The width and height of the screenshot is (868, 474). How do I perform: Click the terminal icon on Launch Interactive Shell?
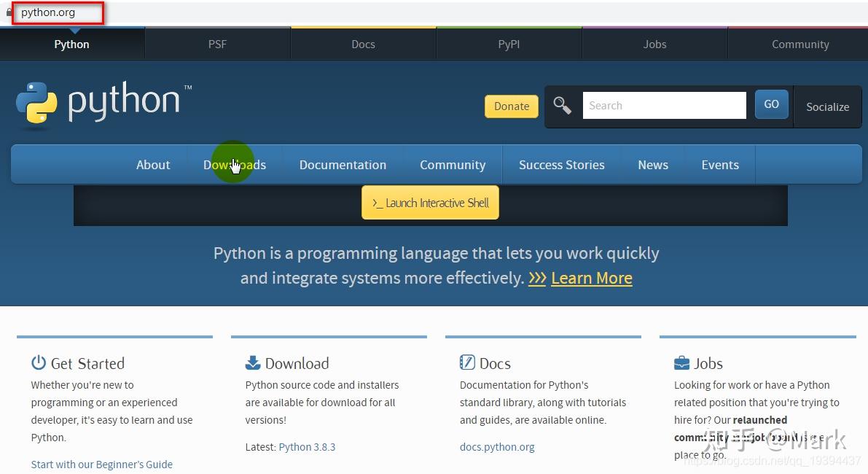380,203
